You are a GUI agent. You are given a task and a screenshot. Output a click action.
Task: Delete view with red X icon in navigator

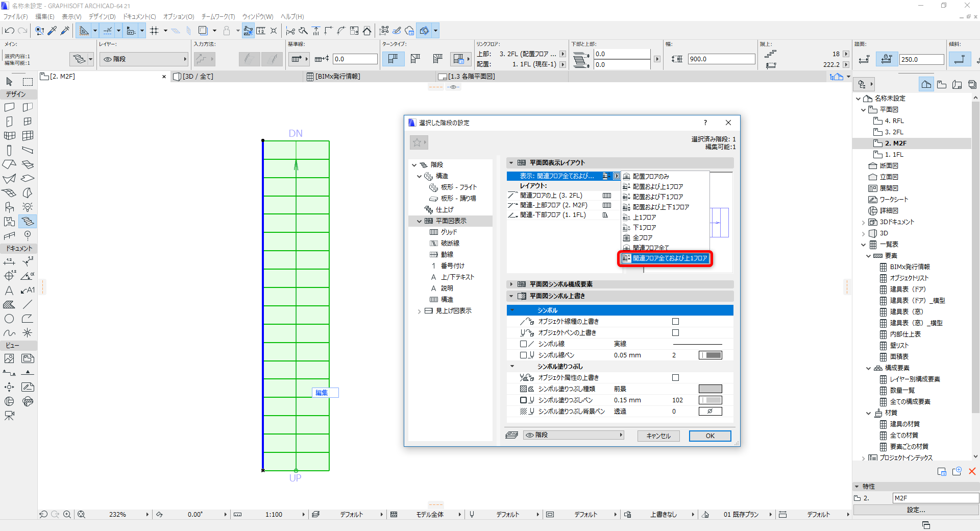(972, 472)
